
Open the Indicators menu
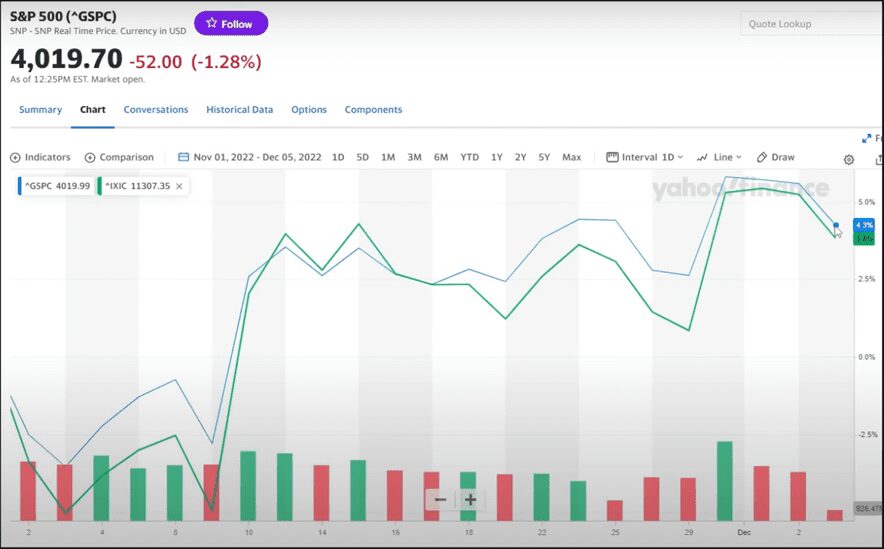click(x=41, y=157)
